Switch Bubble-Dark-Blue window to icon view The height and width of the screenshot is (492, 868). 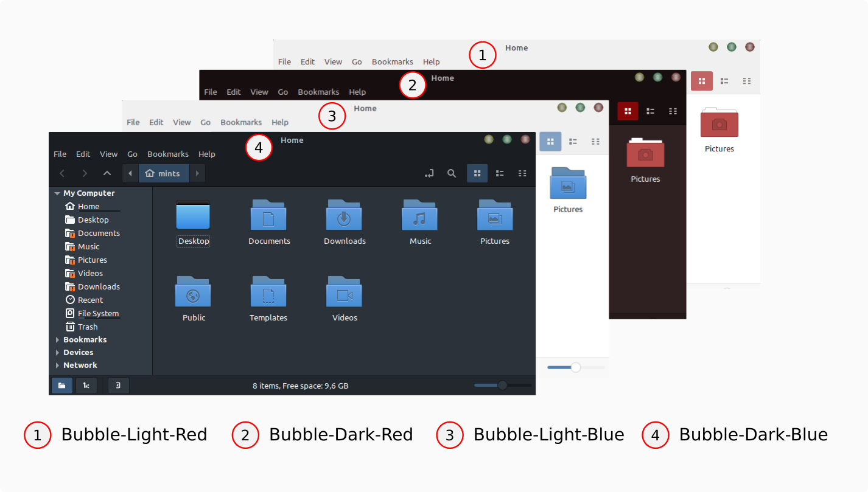click(477, 173)
